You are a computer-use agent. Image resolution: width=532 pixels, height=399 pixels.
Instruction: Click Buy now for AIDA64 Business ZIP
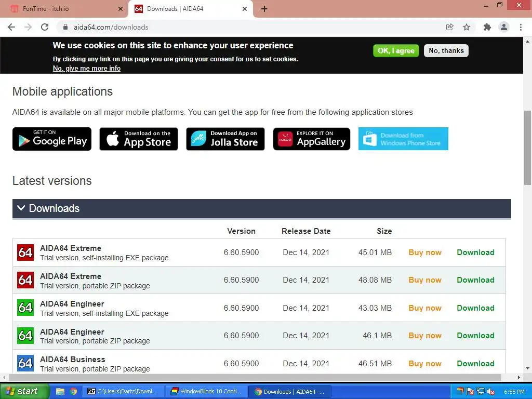pos(425,364)
